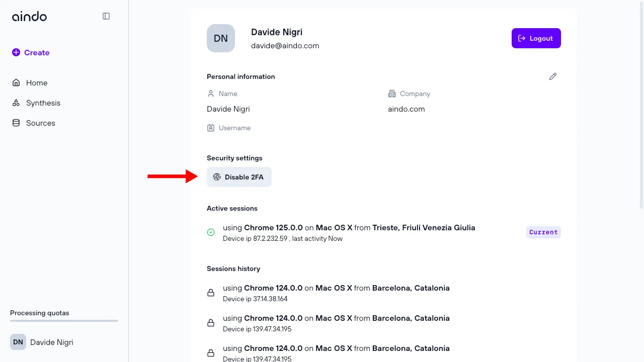Click the aindo logo
Viewport: 644px width, 362px height.
[29, 17]
